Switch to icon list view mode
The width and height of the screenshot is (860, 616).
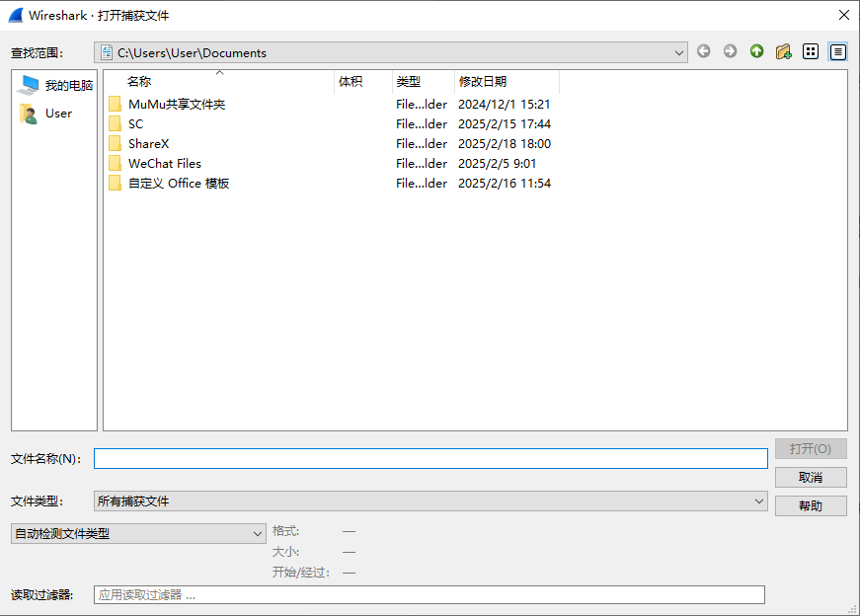coord(811,50)
